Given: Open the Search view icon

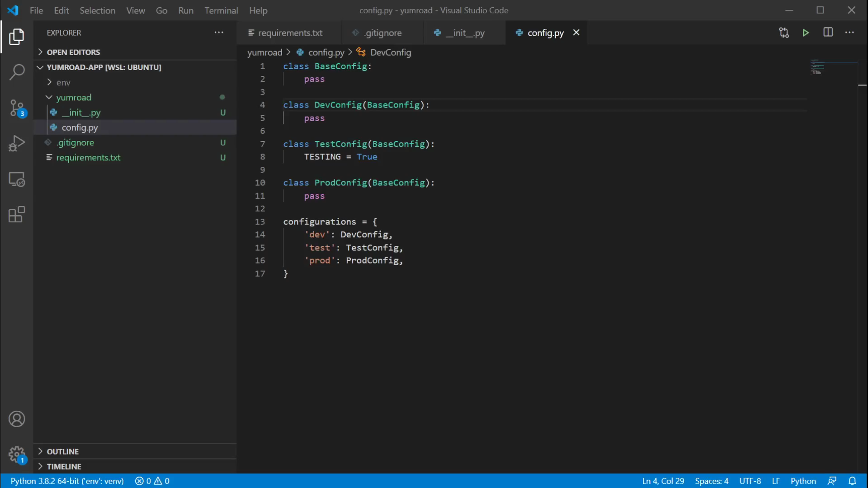Looking at the screenshot, I should click(x=17, y=72).
